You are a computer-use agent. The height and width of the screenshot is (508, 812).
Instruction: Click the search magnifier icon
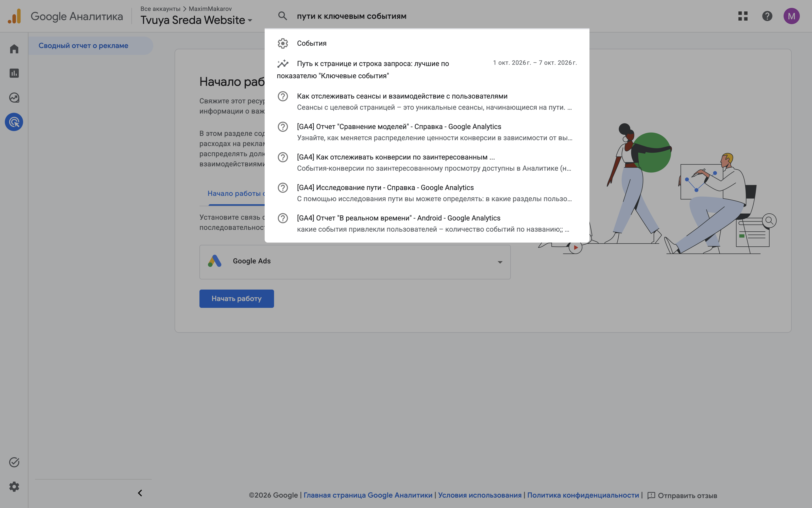282,16
